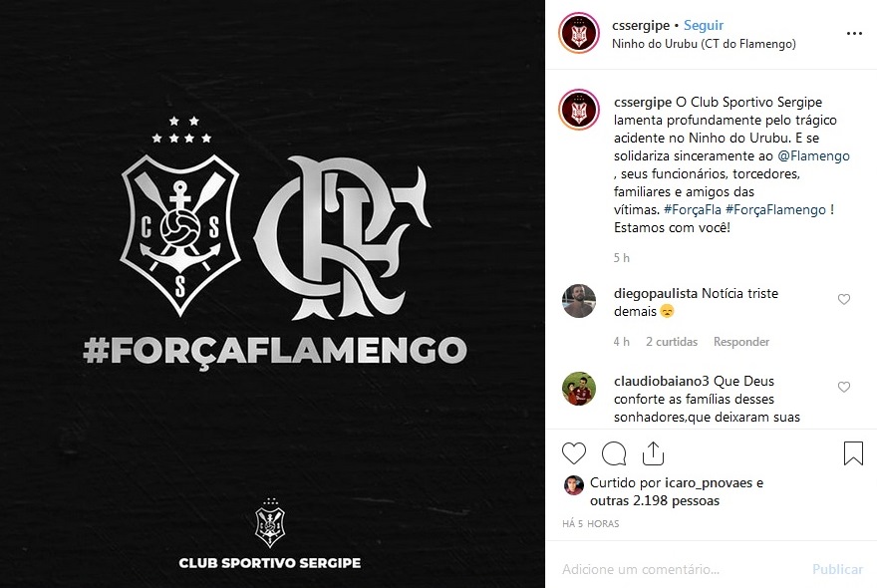Screen dimensions: 877x588
Task: Open the #ForçaFlamengo hashtag in caption
Action: coord(775,209)
